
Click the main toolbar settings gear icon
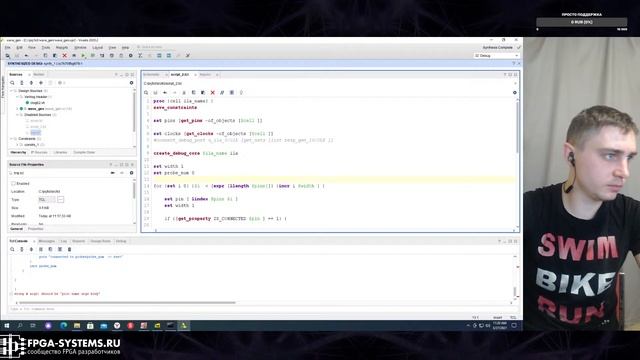coord(131,56)
